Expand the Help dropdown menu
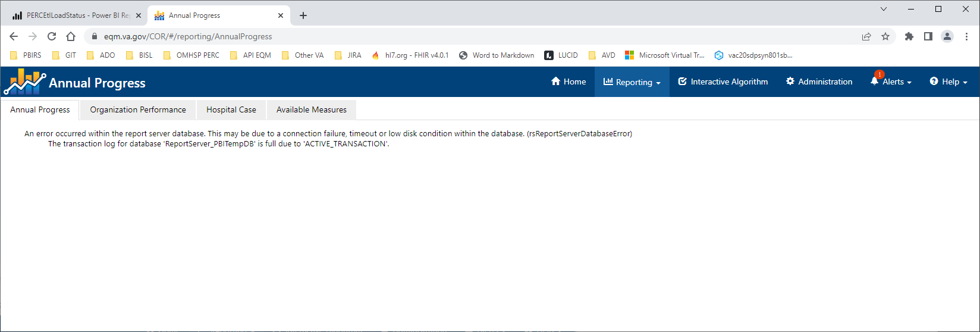This screenshot has height=332, width=980. click(x=948, y=82)
